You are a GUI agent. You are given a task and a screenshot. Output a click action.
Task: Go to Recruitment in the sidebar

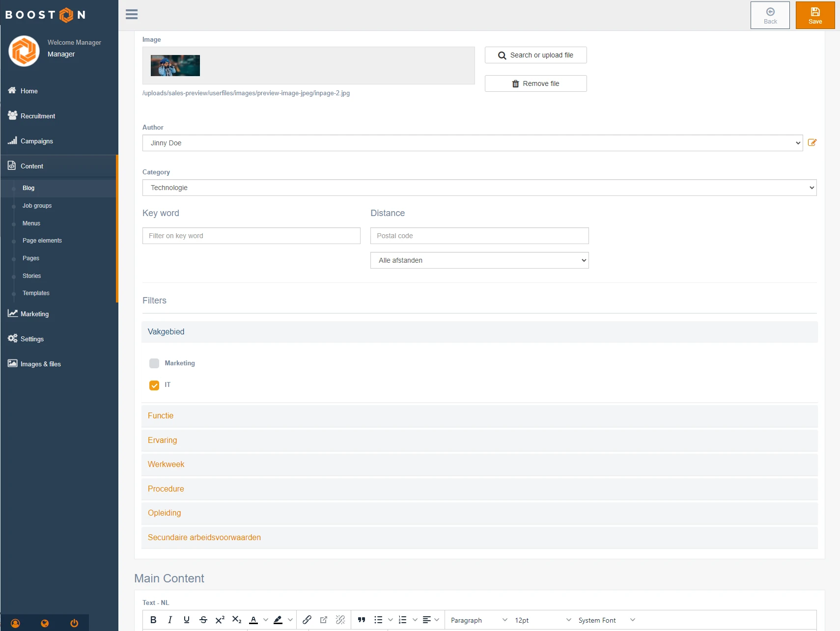pyautogui.click(x=38, y=116)
